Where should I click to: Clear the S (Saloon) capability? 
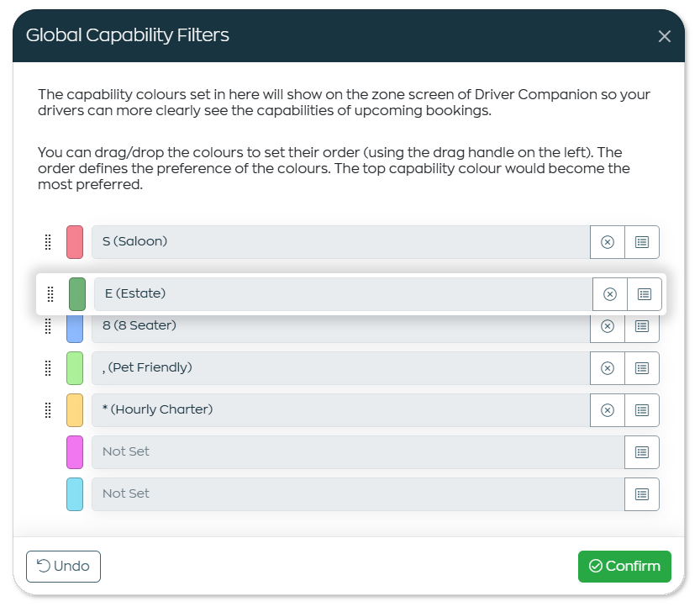click(x=607, y=242)
